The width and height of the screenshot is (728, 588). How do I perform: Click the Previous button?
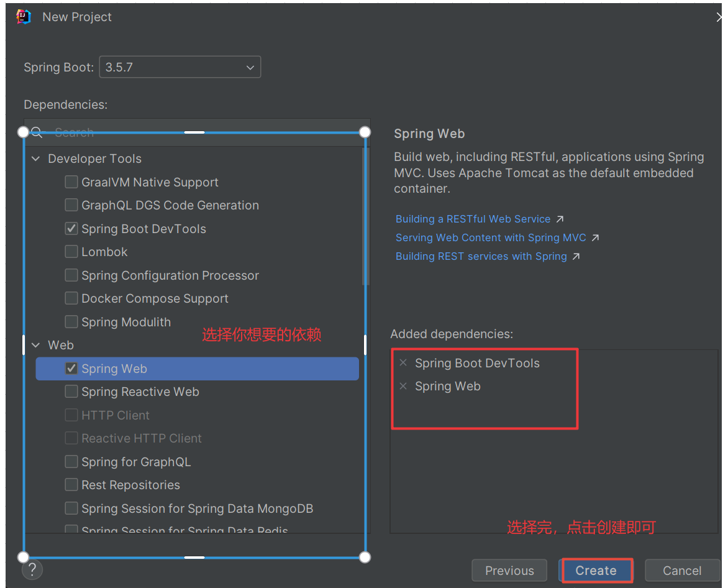509,571
